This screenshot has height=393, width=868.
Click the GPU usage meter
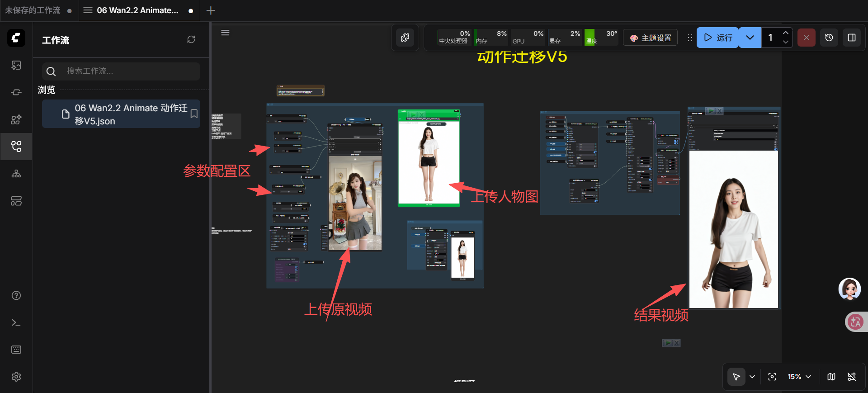pyautogui.click(x=528, y=38)
